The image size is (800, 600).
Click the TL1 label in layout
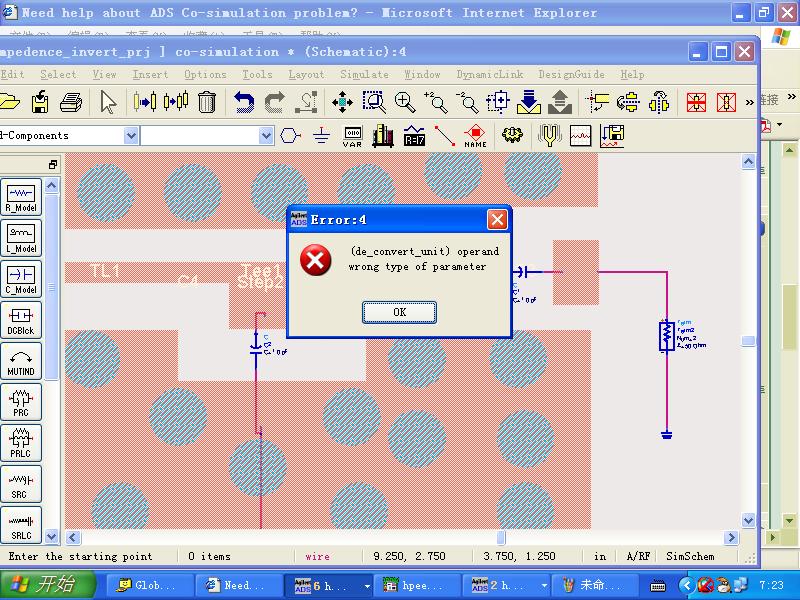[105, 271]
